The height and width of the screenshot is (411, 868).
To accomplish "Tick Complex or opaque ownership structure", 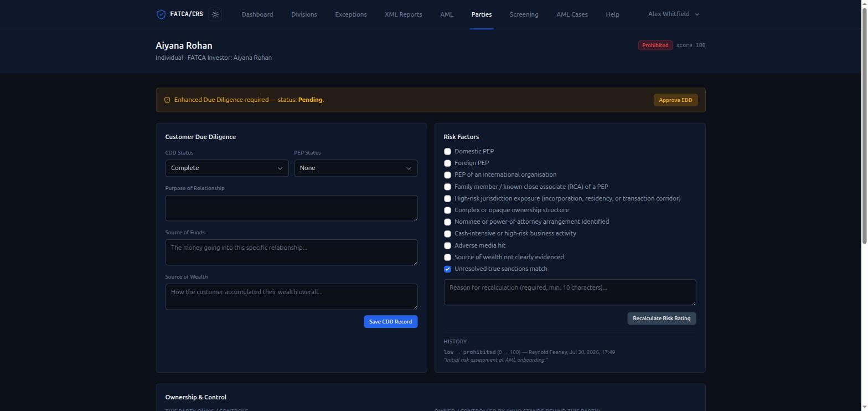I will [447, 210].
